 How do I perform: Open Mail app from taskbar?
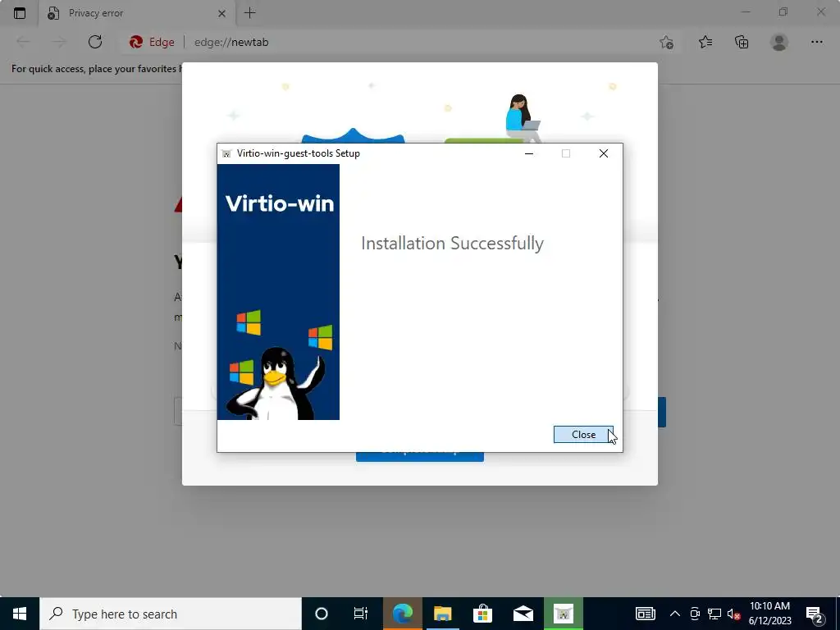click(523, 614)
